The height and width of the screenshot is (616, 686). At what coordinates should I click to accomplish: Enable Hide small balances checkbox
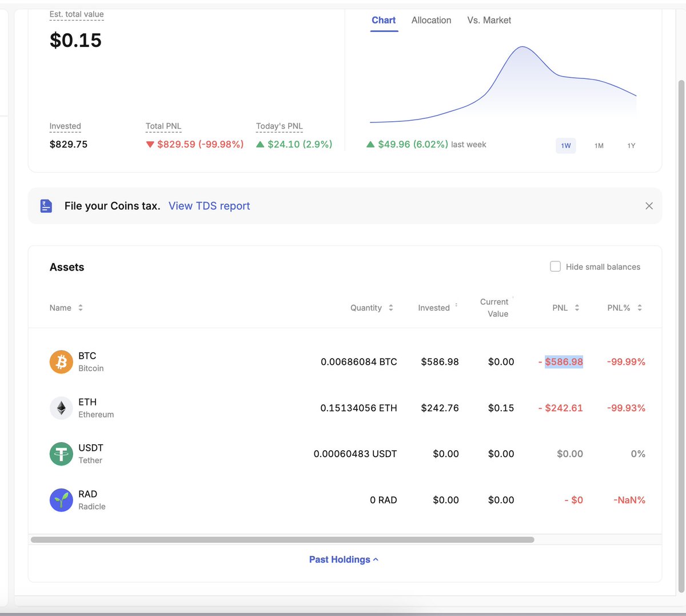pyautogui.click(x=555, y=267)
